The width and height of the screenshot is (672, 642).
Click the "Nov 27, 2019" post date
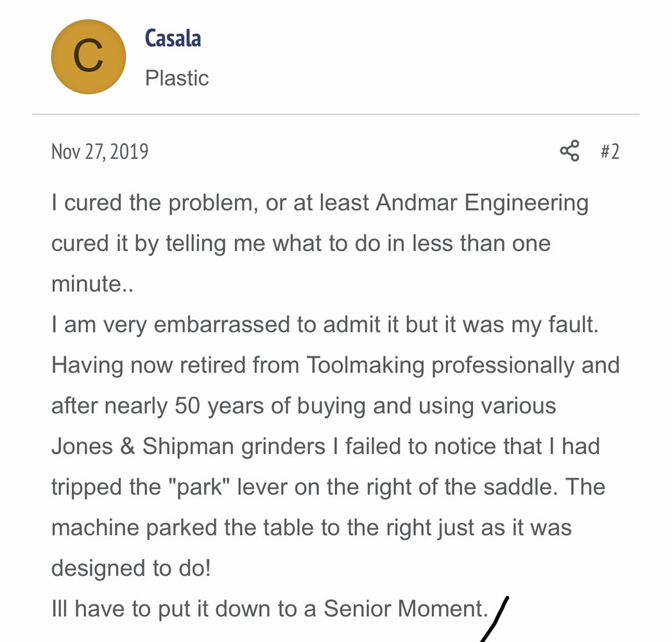pyautogui.click(x=99, y=152)
